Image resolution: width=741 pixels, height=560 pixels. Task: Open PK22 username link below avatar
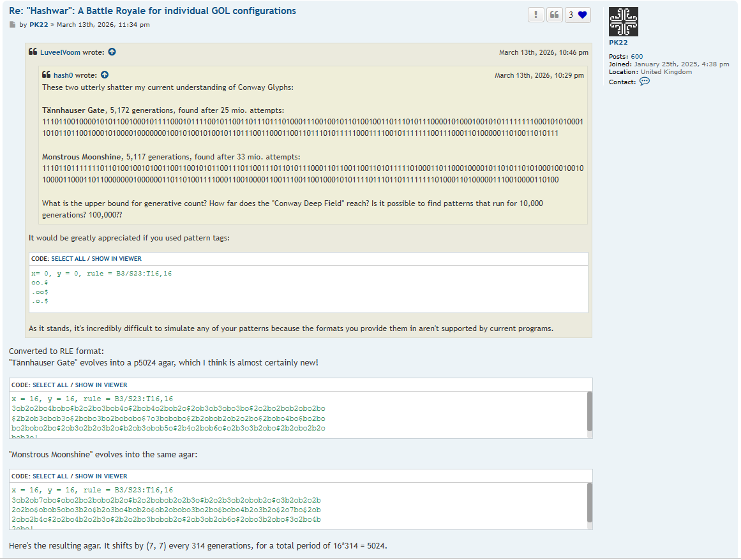618,43
